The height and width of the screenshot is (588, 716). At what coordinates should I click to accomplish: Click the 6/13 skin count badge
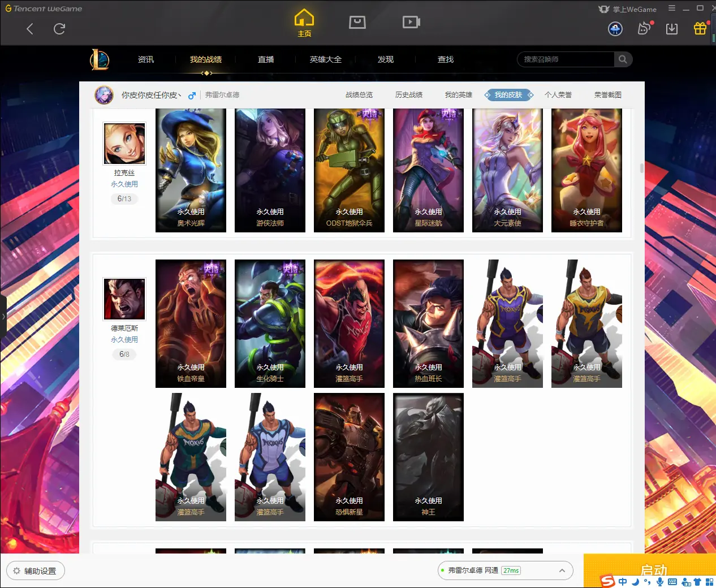click(124, 198)
